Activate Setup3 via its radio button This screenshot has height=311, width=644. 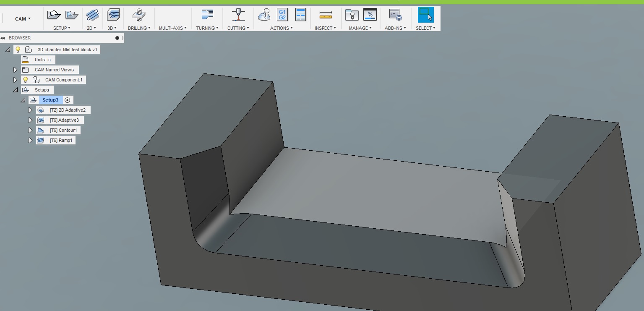coord(67,100)
